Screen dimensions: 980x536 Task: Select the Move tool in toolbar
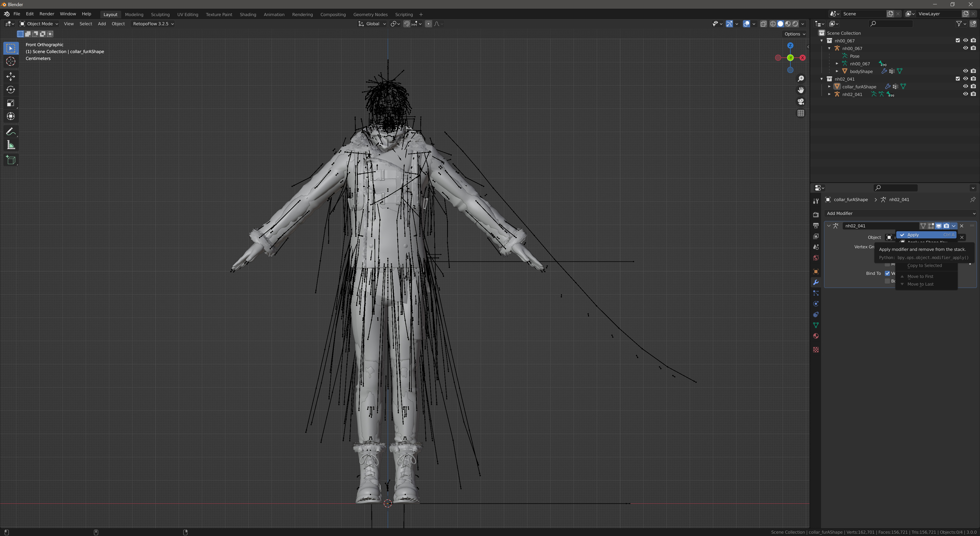coord(11,77)
